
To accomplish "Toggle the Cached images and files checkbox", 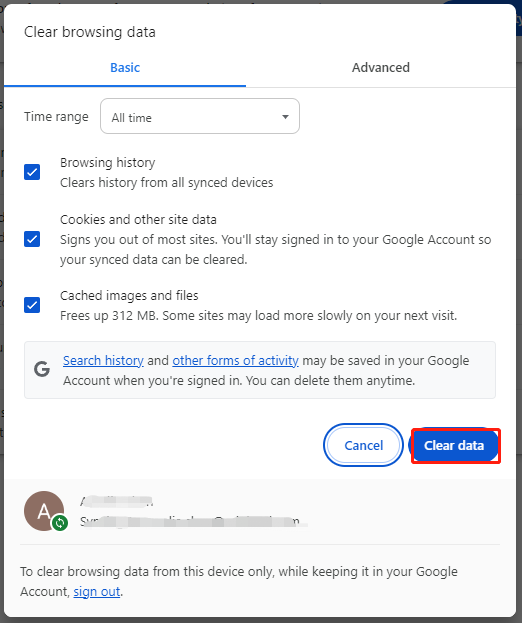I will click(32, 305).
